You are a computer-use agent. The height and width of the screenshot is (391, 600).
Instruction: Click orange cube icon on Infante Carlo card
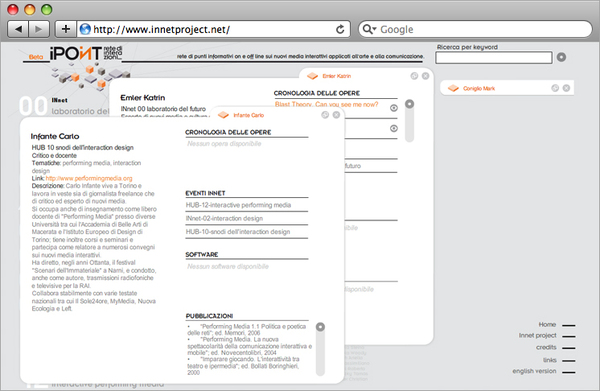[223, 115]
